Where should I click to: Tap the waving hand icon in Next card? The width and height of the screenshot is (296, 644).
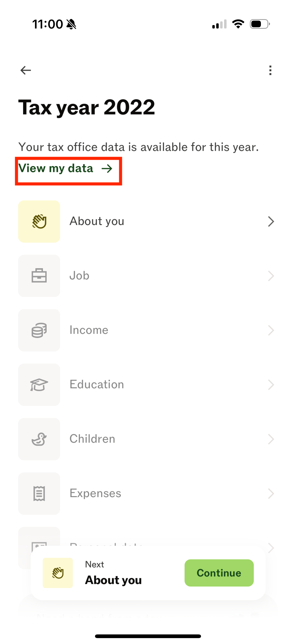click(x=58, y=573)
